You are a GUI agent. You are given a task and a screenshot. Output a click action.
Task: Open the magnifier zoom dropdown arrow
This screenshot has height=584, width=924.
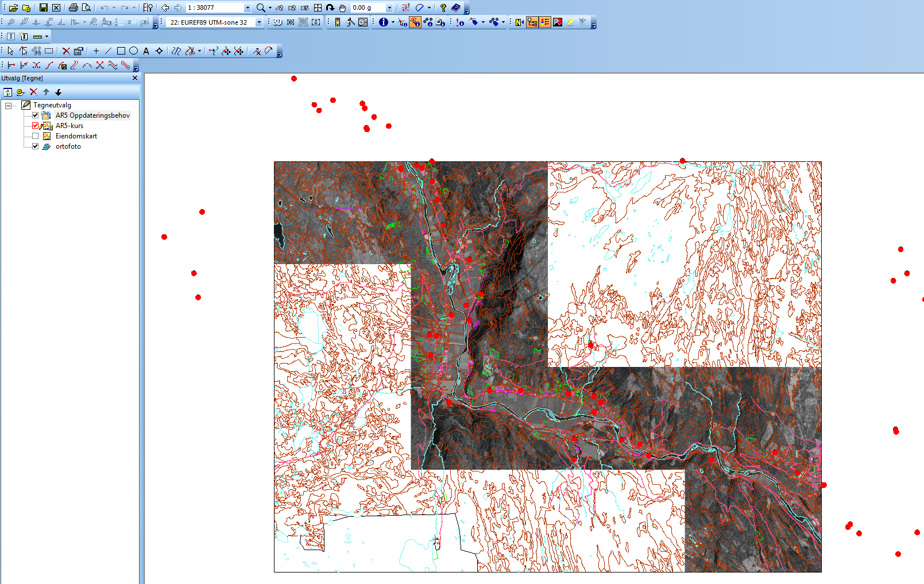(x=270, y=7)
